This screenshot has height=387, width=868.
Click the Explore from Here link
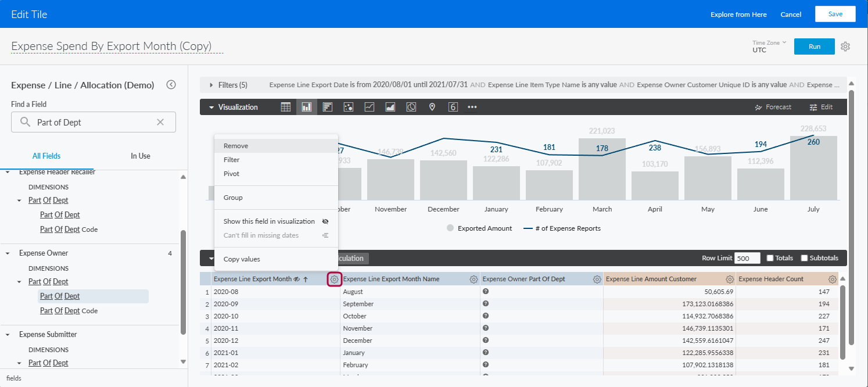tap(738, 15)
